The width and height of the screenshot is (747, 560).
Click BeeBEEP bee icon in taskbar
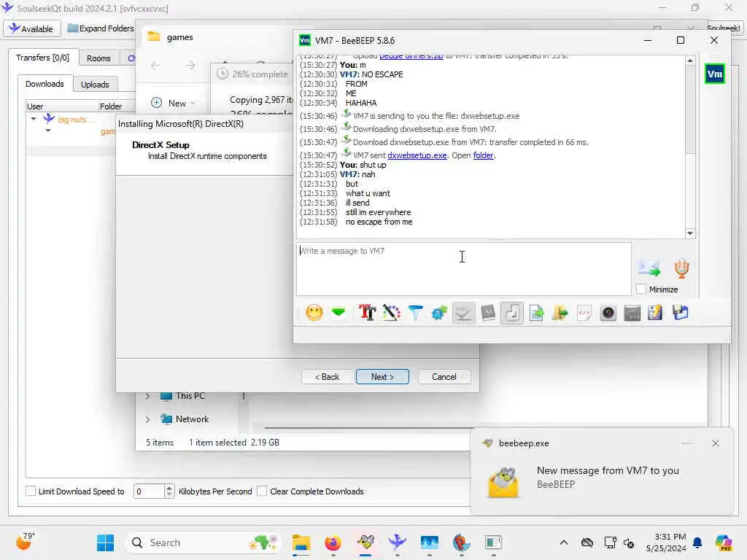[x=365, y=542]
